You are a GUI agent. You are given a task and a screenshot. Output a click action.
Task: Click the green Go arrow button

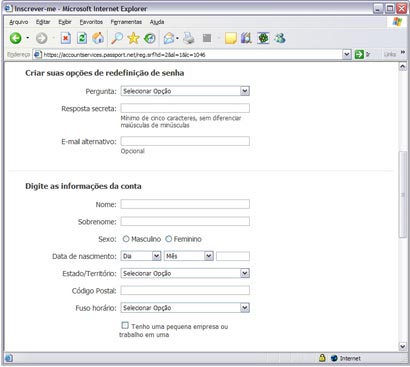(359, 54)
